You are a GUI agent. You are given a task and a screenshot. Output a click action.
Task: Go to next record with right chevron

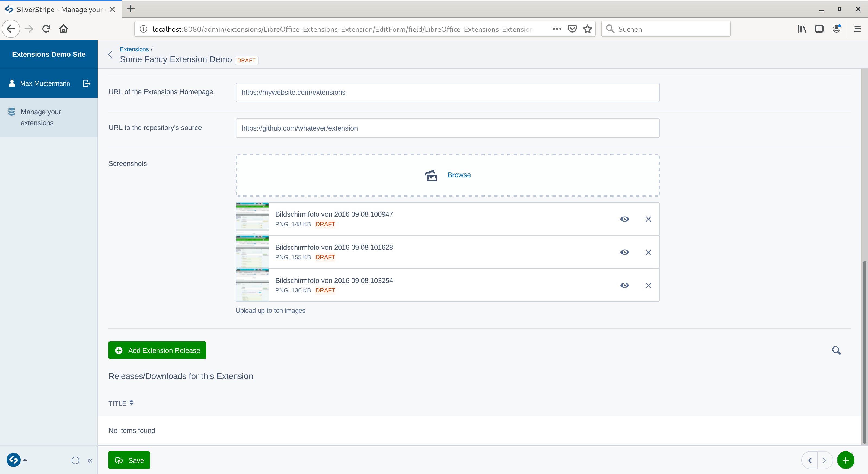pos(825,460)
